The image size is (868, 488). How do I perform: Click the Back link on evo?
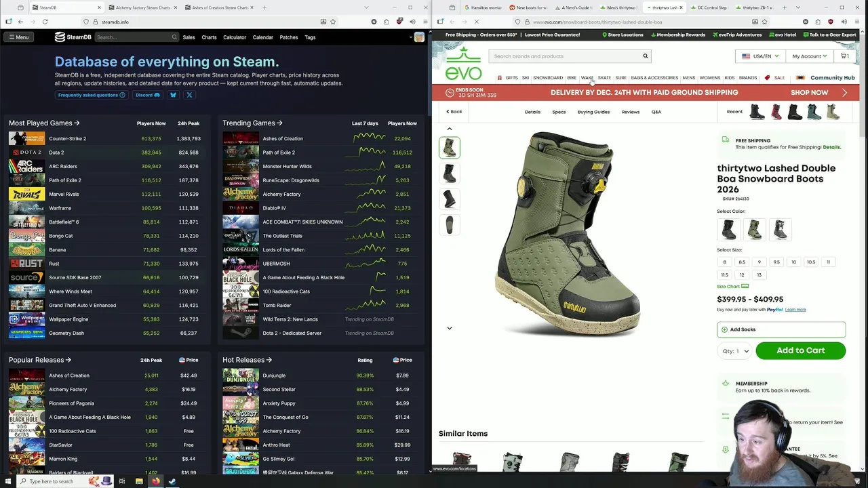454,112
